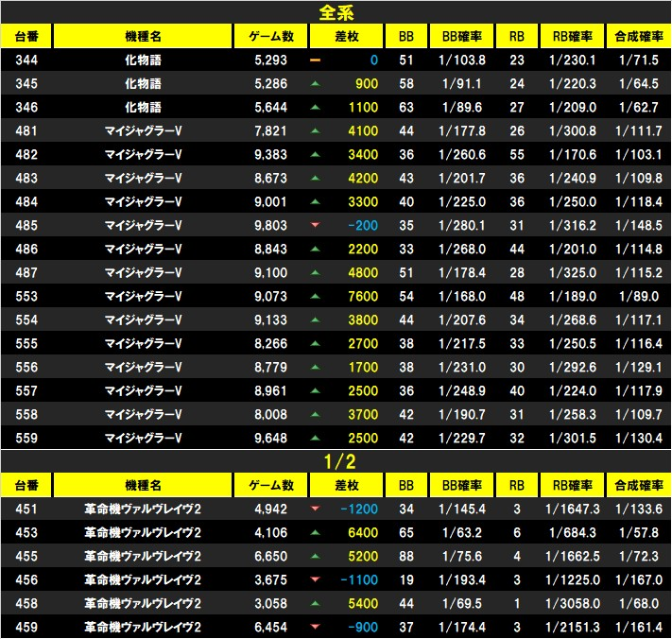Click the 台番 header in the top table
672x639 pixels.
tap(26, 37)
